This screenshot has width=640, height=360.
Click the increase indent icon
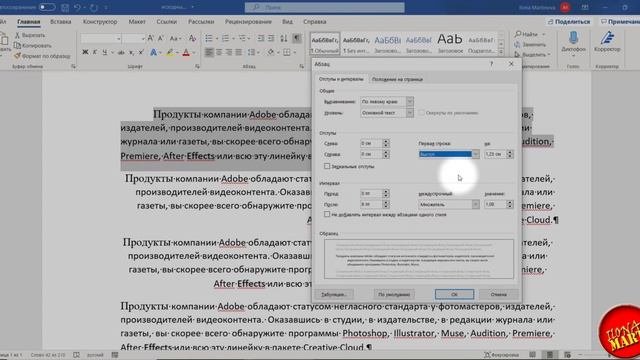click(271, 38)
